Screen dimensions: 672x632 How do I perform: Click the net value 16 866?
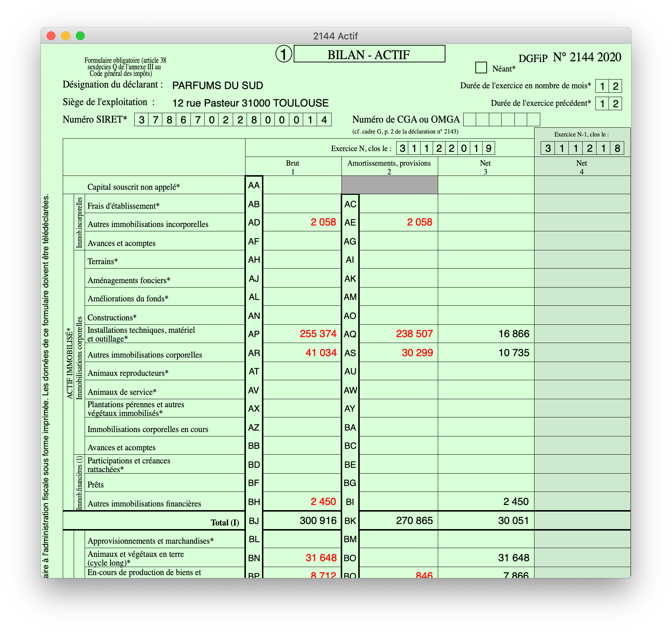pos(514,334)
